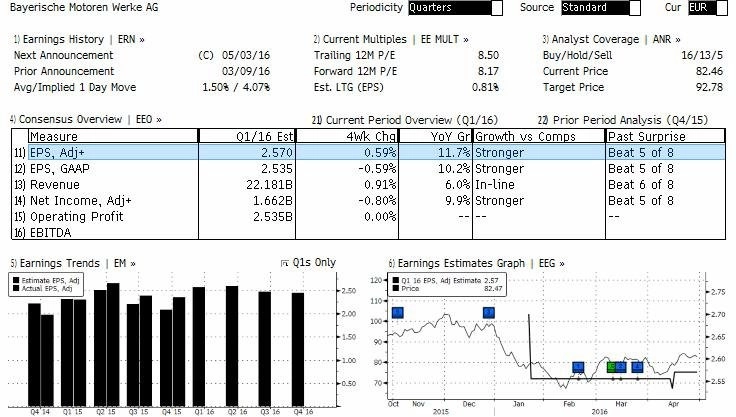736x417 pixels.
Task: Click Avg/Implied 1 Day Move 1.50% / 4.07%
Action: click(x=236, y=87)
